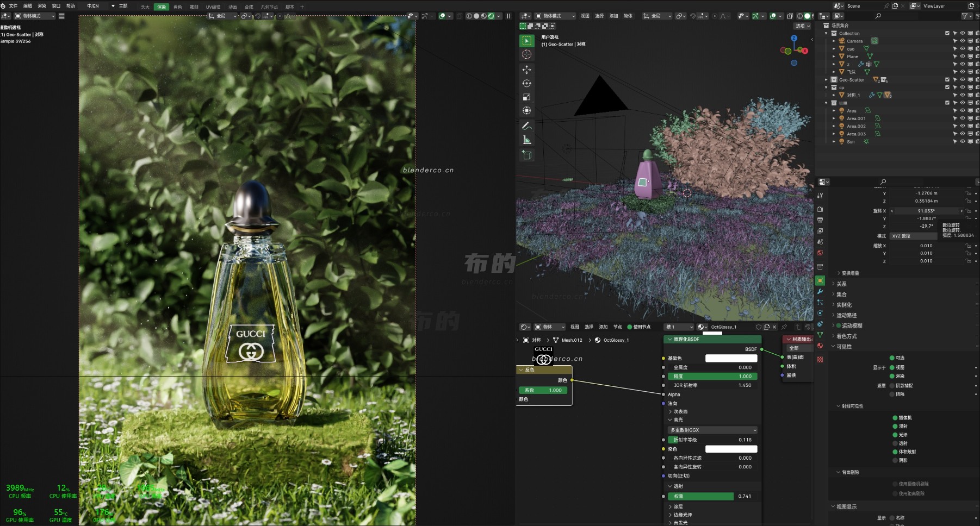Pause the viewport render preview

point(508,16)
